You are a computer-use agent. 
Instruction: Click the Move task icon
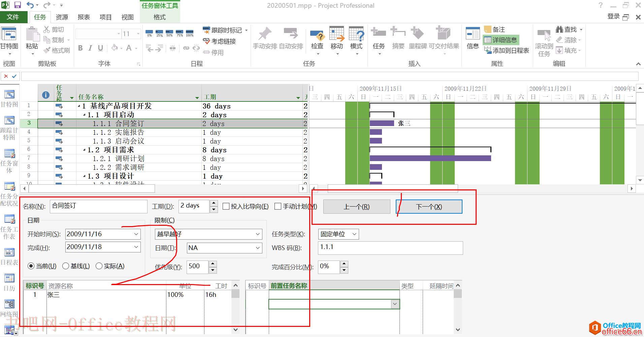[x=336, y=34]
